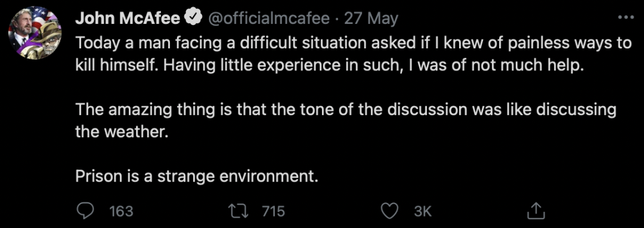Image resolution: width=644 pixels, height=228 pixels.
Task: Open the reply speech bubble icon
Action: pyautogui.click(x=86, y=211)
